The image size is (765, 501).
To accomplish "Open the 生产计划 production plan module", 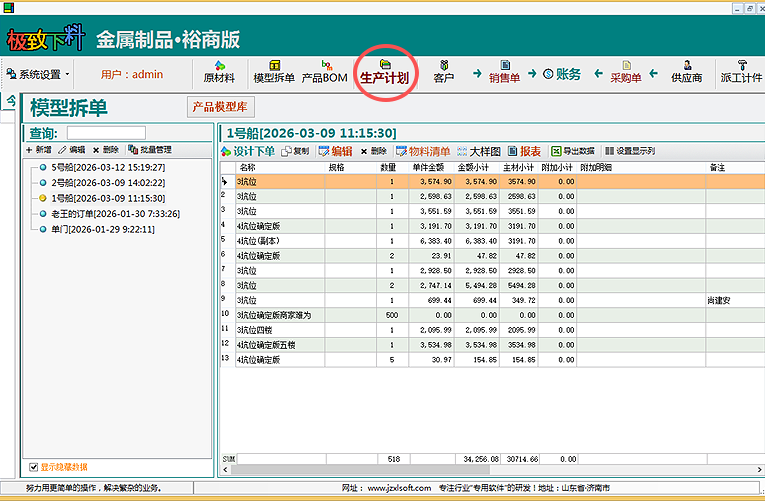I will coord(385,72).
